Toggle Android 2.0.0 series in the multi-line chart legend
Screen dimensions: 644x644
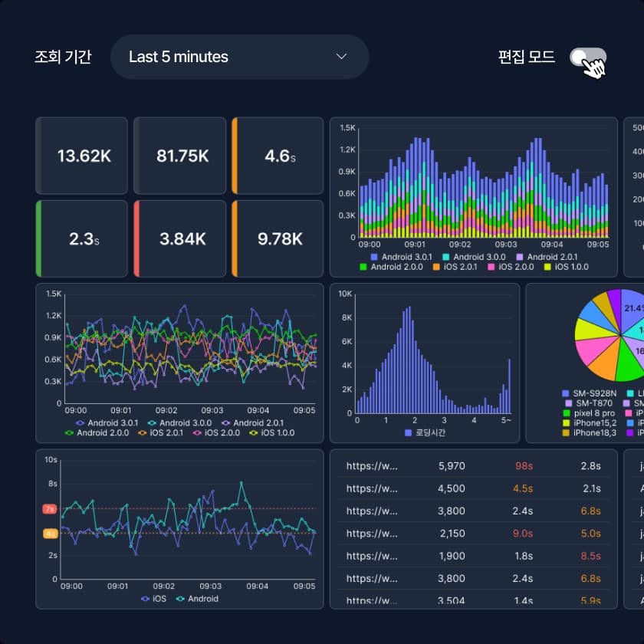[x=70, y=432]
